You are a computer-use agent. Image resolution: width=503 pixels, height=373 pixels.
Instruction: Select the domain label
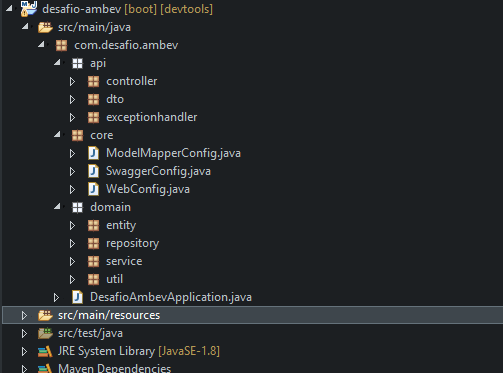110,207
